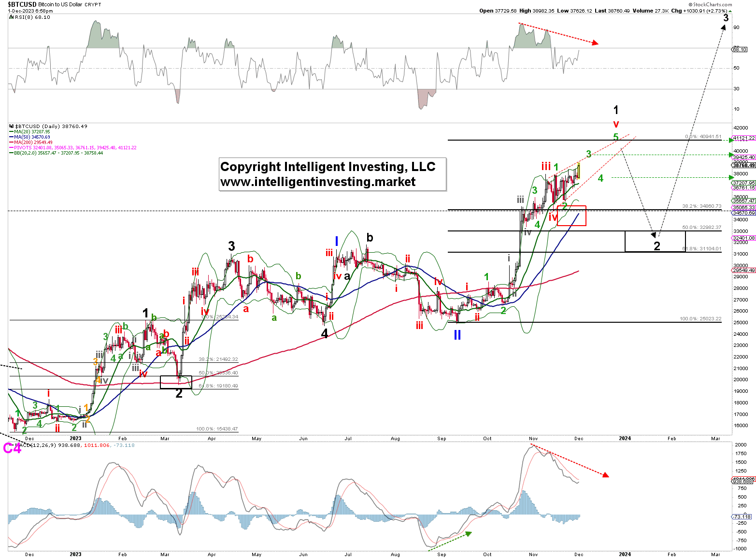Click the 'Chg +1030.91 (+2.73%)' header value
This screenshot has width=756, height=559.
tap(699, 11)
